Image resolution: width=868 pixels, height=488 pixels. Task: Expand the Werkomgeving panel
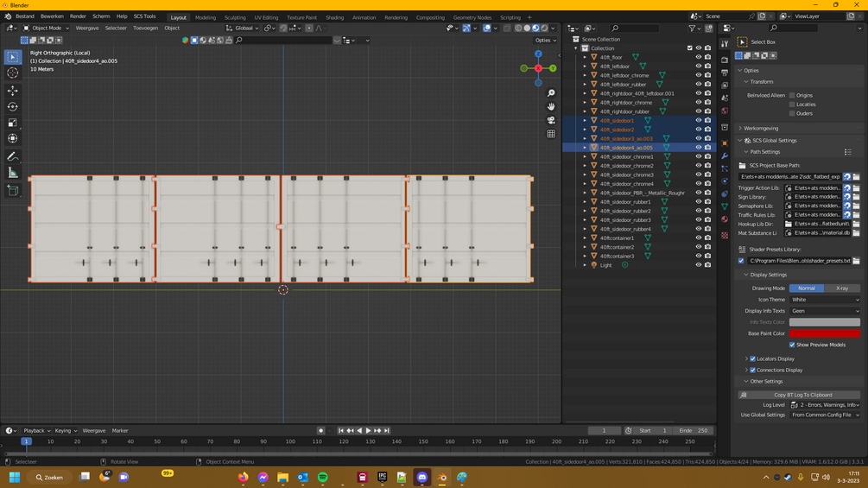pyautogui.click(x=760, y=128)
